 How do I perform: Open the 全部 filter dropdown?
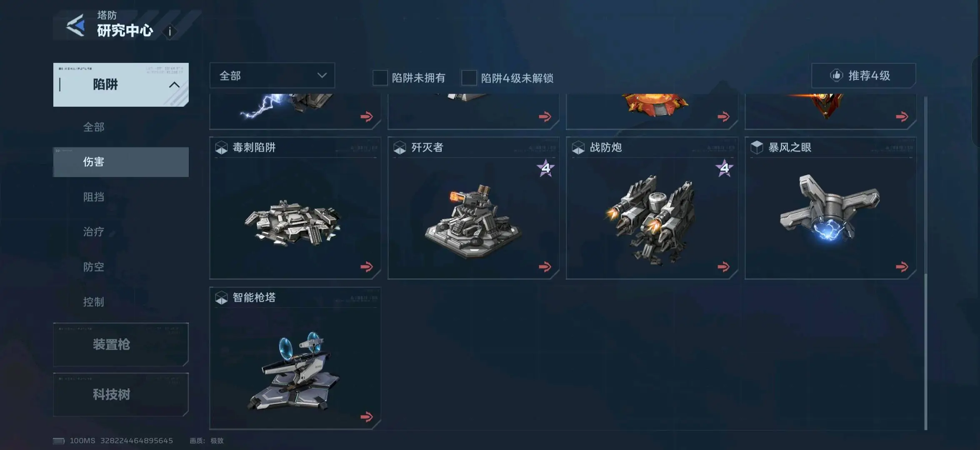point(272,75)
